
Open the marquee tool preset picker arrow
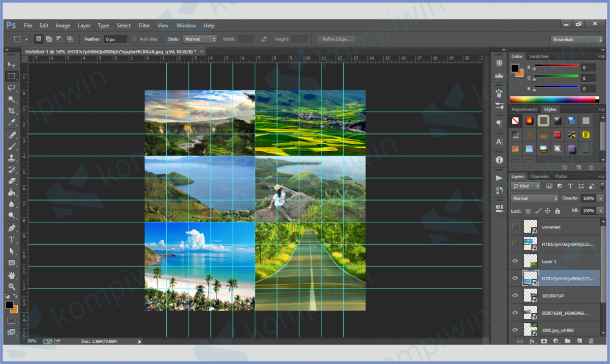(26, 39)
